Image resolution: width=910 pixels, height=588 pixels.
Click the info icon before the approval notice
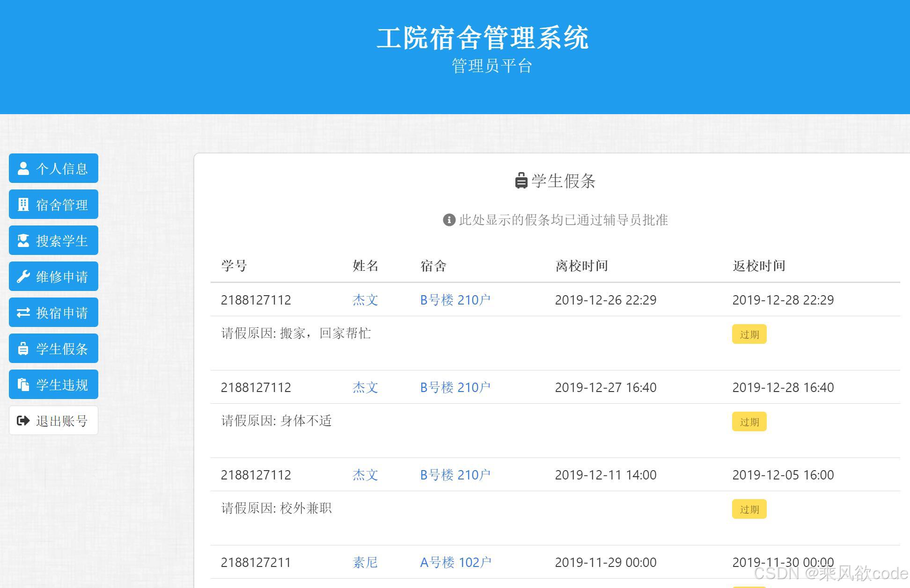coord(449,220)
